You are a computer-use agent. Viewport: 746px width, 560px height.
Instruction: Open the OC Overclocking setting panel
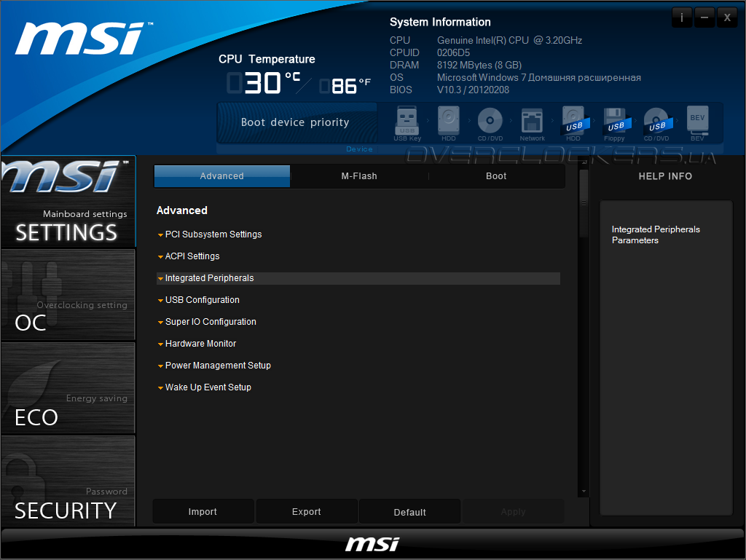[x=68, y=295]
